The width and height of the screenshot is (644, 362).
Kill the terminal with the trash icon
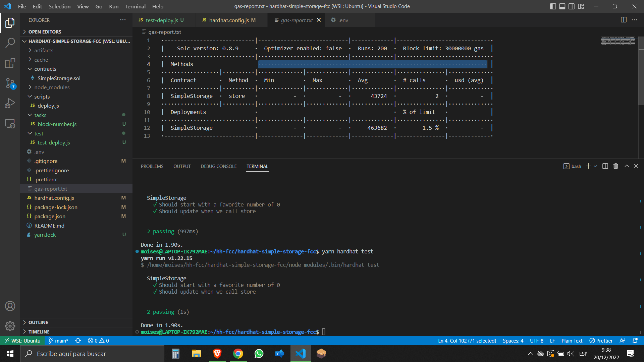pyautogui.click(x=615, y=166)
